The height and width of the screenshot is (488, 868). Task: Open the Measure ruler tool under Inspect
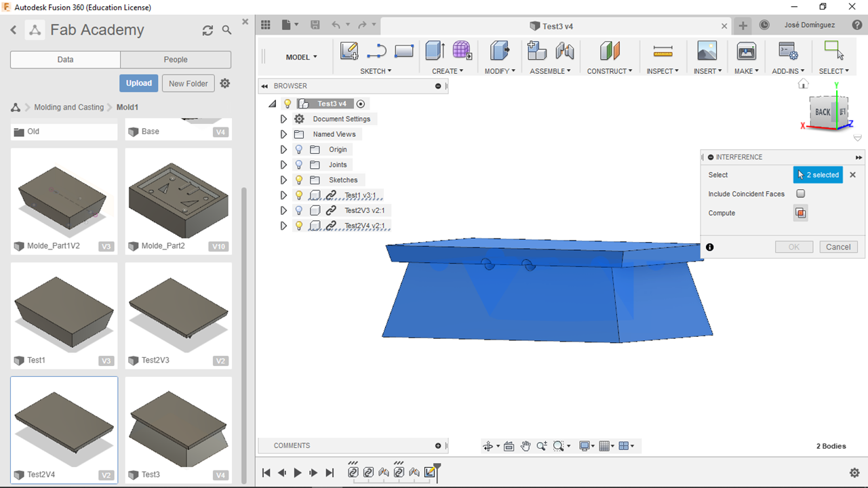[663, 51]
